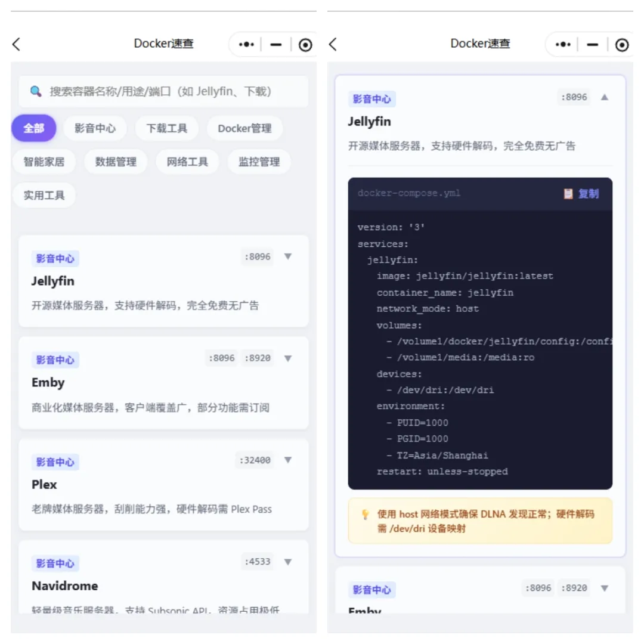The height and width of the screenshot is (644, 644).
Task: Close mini program via right circle icon
Action: pyautogui.click(x=622, y=44)
